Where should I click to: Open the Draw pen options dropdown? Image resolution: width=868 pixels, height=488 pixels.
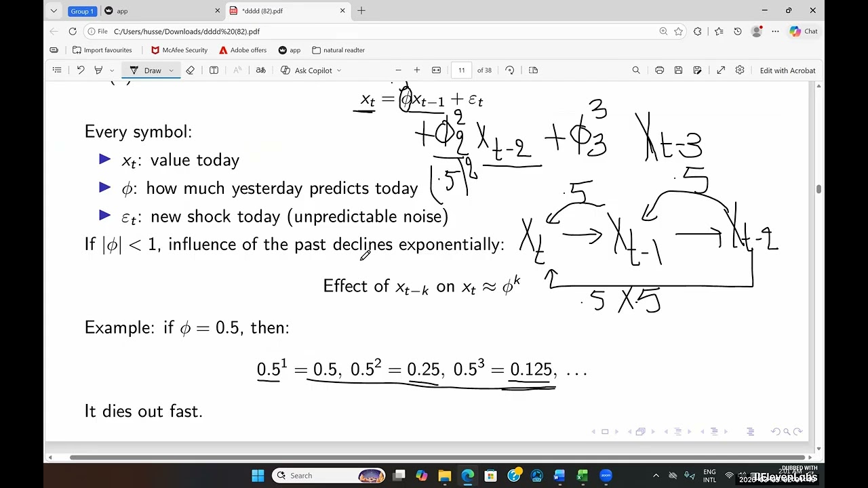tap(171, 70)
